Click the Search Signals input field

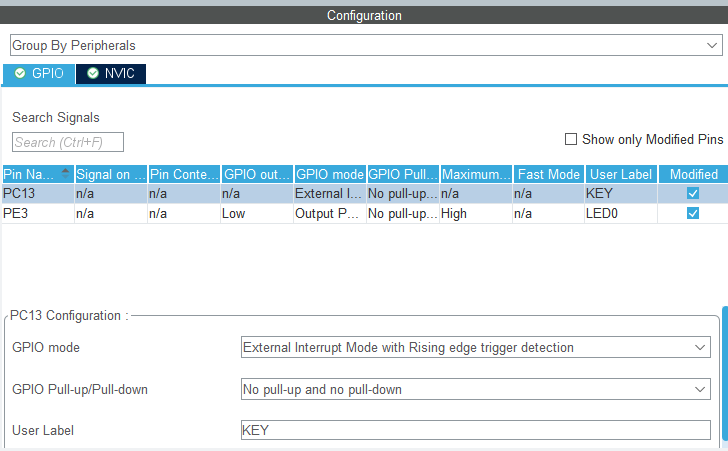[x=68, y=142]
